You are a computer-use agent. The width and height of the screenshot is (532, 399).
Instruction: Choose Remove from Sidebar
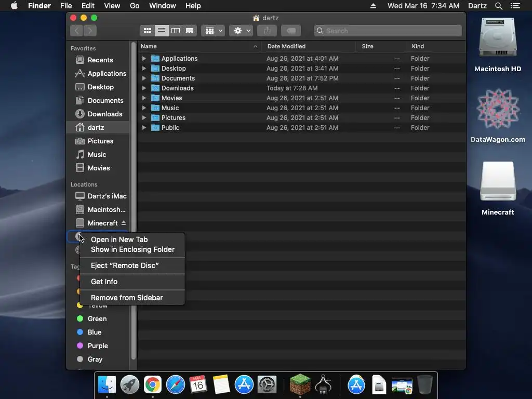click(x=132, y=298)
